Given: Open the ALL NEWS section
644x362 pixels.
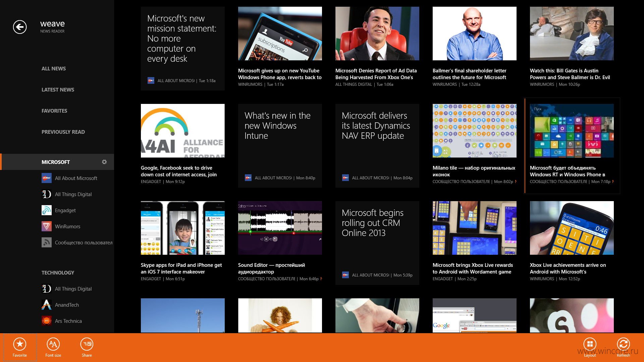Looking at the screenshot, I should point(54,68).
